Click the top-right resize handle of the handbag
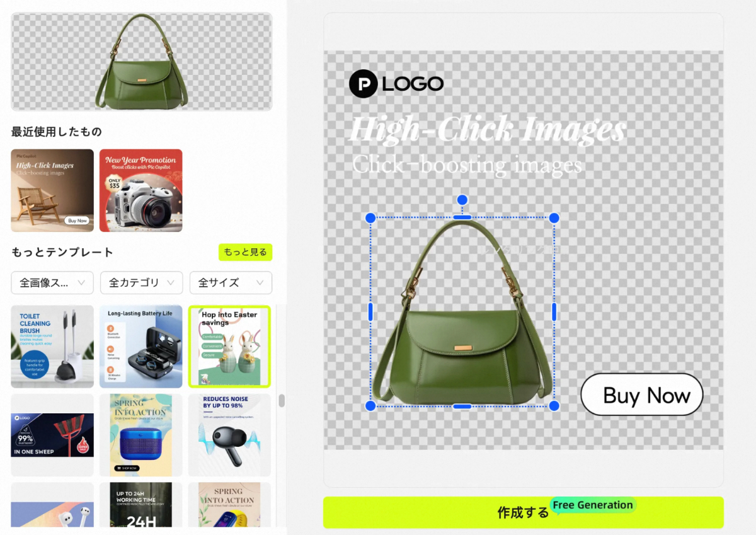The width and height of the screenshot is (756, 535). pos(554,218)
